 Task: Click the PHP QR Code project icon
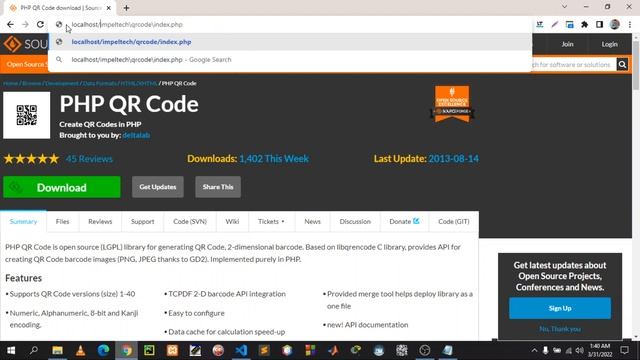tap(27, 115)
